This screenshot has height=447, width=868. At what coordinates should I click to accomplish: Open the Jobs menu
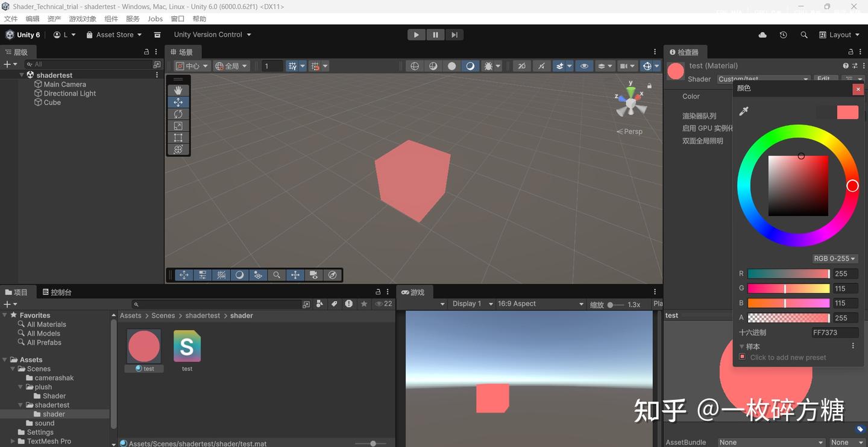[x=155, y=19]
